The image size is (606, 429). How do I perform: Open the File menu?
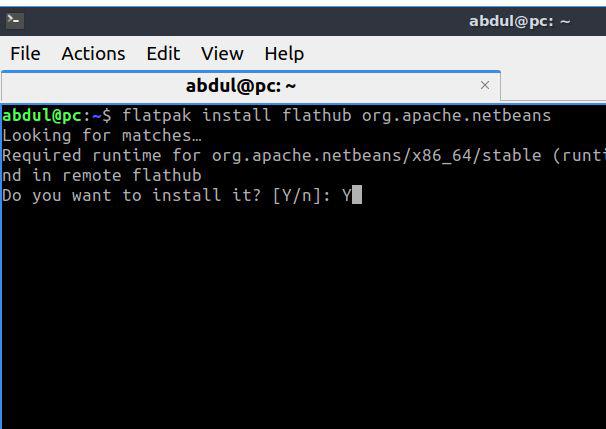[x=25, y=54]
